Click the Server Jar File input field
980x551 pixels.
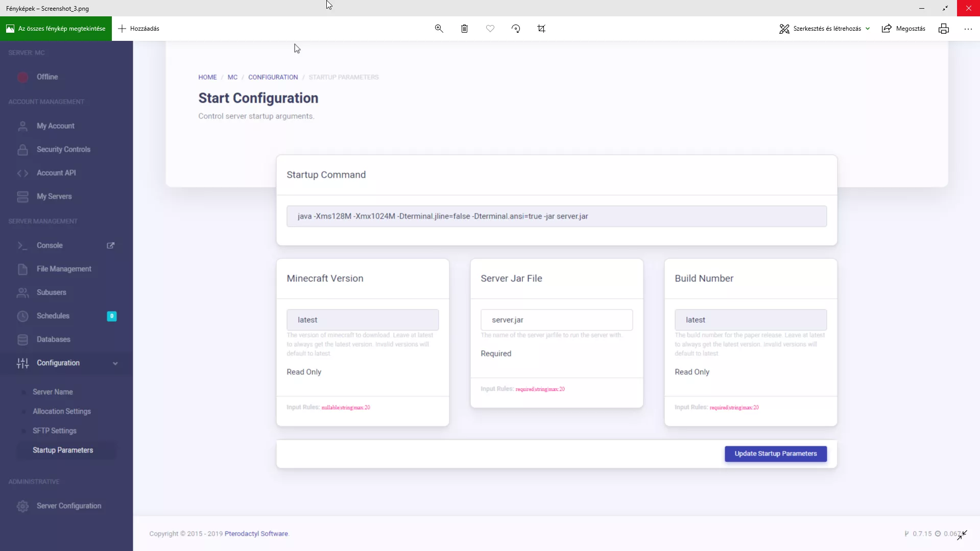coord(556,320)
